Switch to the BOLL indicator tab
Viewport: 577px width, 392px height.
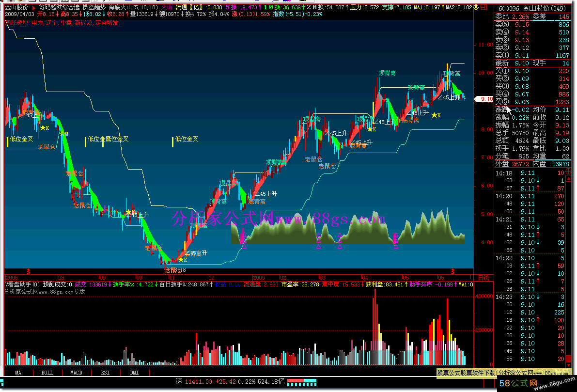coord(47,373)
